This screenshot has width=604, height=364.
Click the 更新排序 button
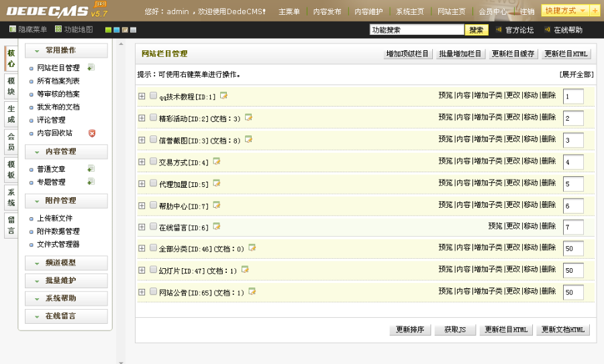pos(410,330)
